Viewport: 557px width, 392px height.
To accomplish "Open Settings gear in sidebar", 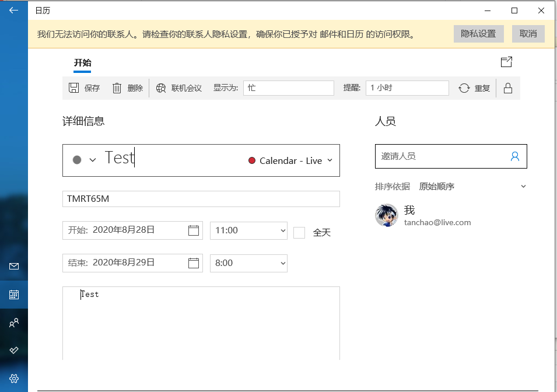I will [14, 378].
